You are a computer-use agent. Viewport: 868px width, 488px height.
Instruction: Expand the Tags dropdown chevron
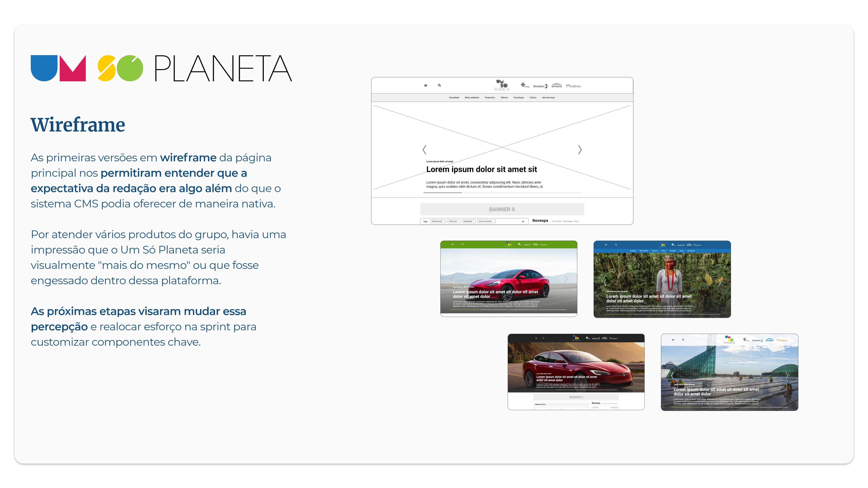click(523, 222)
